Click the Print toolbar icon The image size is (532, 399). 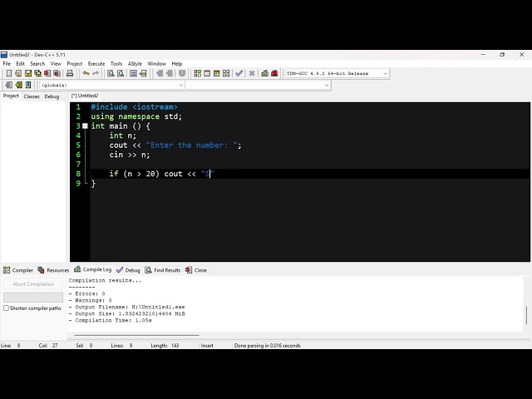pos(70,73)
